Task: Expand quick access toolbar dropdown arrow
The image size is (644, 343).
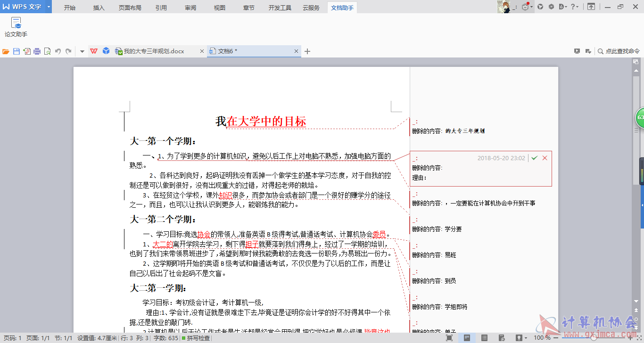Action: coord(82,51)
